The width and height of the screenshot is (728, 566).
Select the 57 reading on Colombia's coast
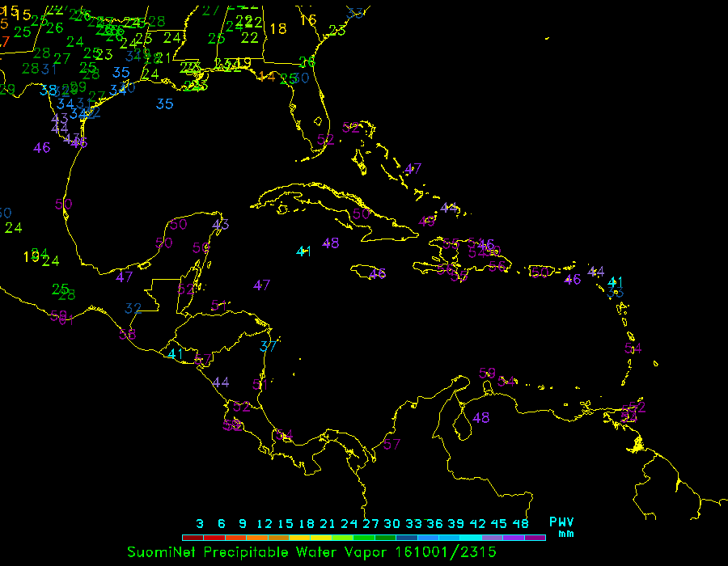tap(392, 444)
